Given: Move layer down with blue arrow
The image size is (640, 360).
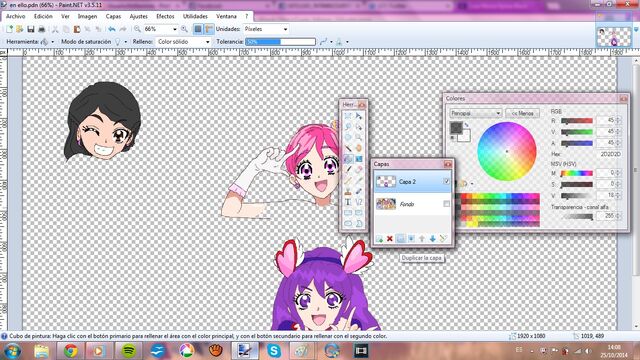Looking at the screenshot, I should pyautogui.click(x=433, y=239).
